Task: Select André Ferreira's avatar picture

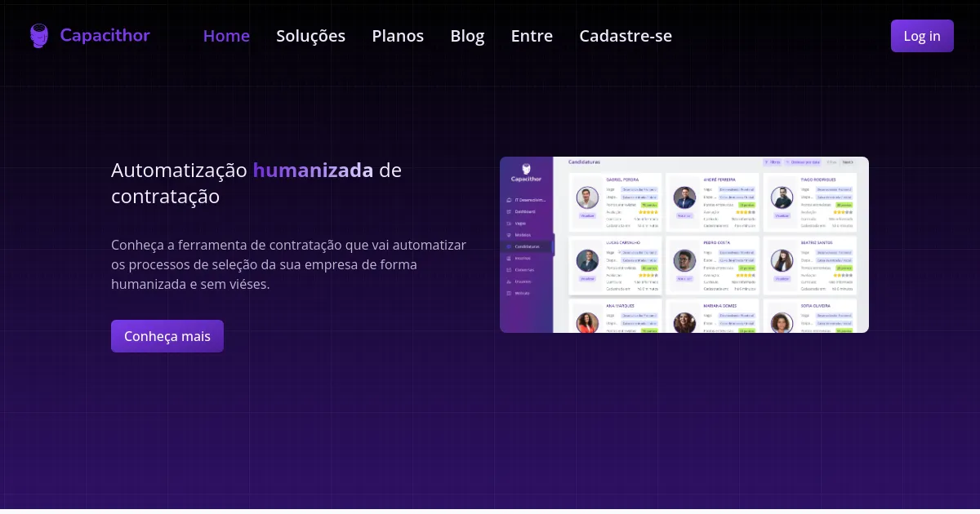Action: [684, 197]
